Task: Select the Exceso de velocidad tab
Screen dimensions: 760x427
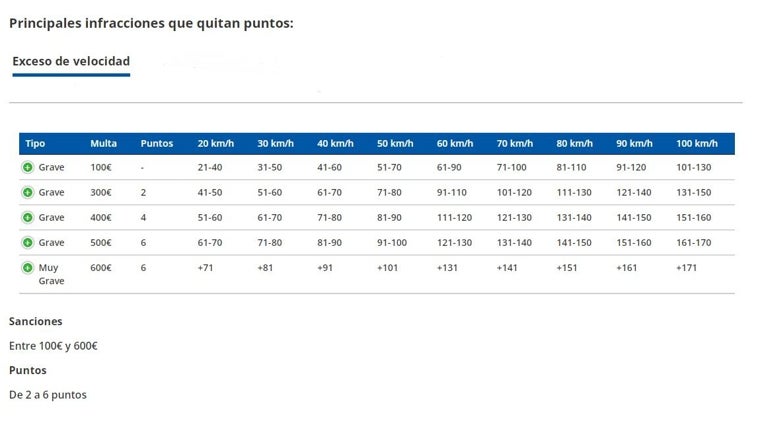Action: pos(71,62)
